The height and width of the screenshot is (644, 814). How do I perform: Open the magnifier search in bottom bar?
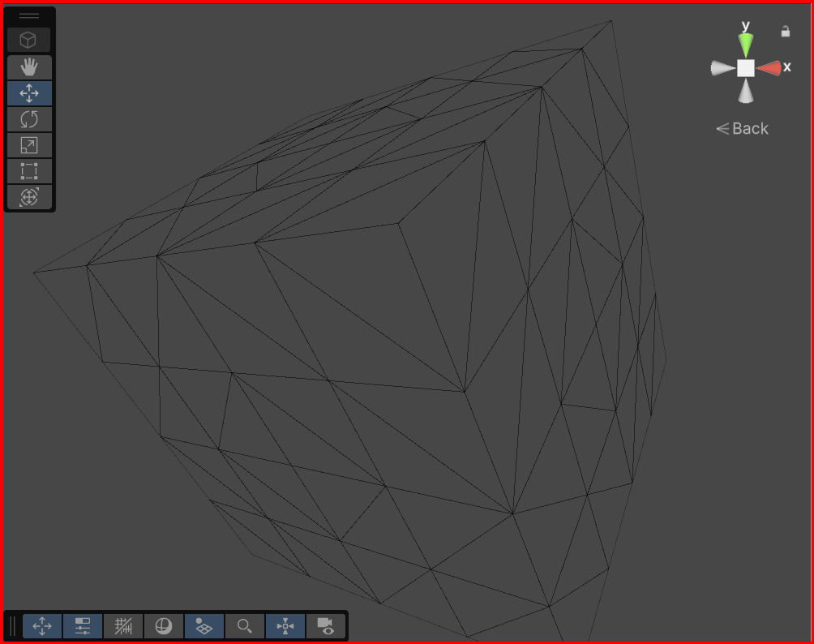coord(245,626)
